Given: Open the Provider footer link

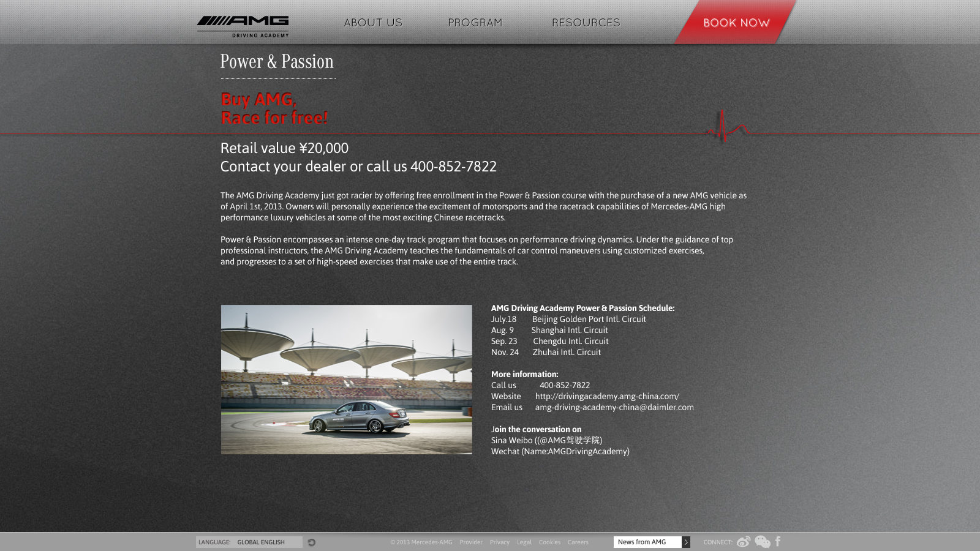Looking at the screenshot, I should pos(471,542).
